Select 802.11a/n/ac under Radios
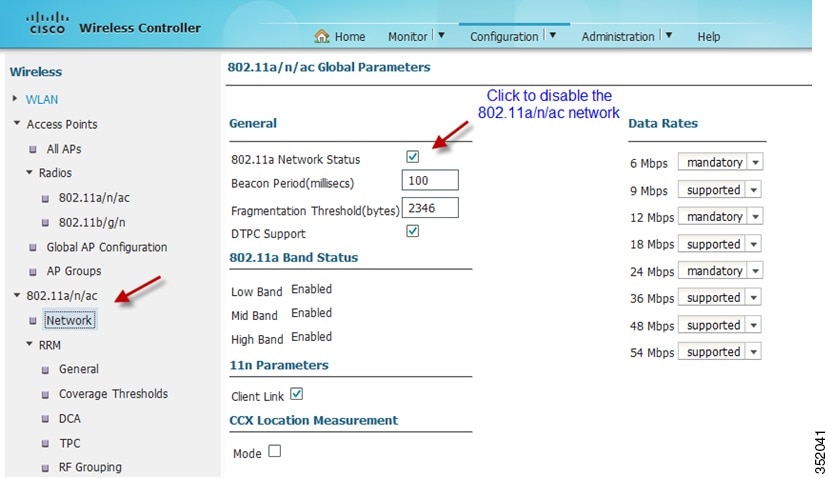The image size is (828, 479). [x=94, y=198]
